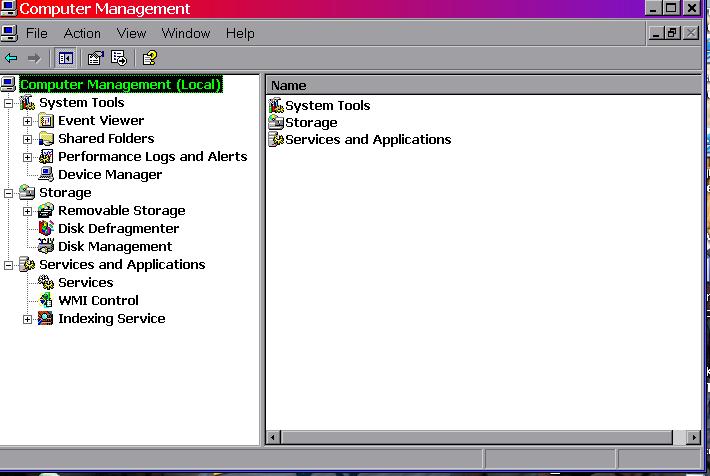This screenshot has height=476, width=710.
Task: Click the Back arrow toolbar button
Action: (12, 58)
